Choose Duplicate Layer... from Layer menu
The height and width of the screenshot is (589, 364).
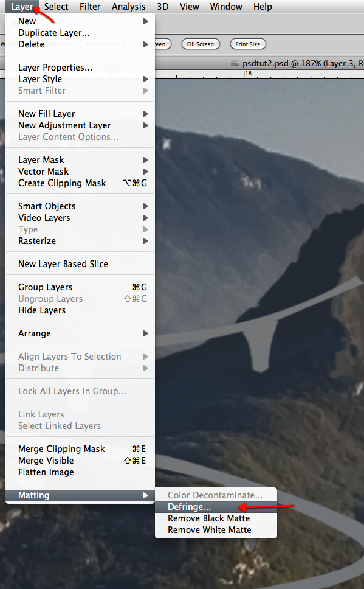(x=80, y=33)
